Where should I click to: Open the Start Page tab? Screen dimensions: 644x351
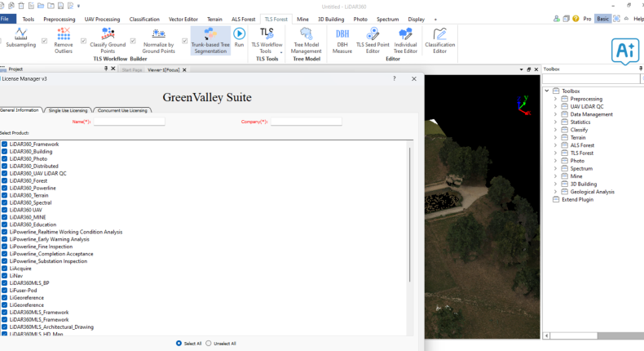coord(132,70)
